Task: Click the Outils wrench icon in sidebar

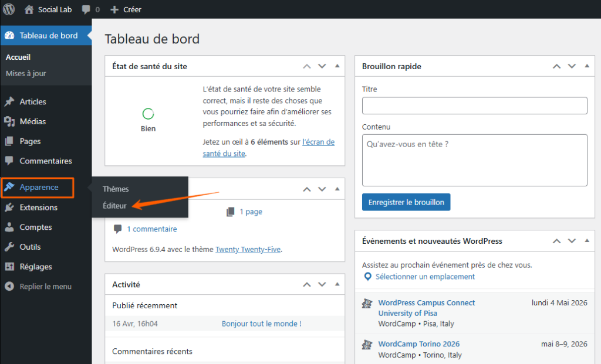Action: pos(9,247)
